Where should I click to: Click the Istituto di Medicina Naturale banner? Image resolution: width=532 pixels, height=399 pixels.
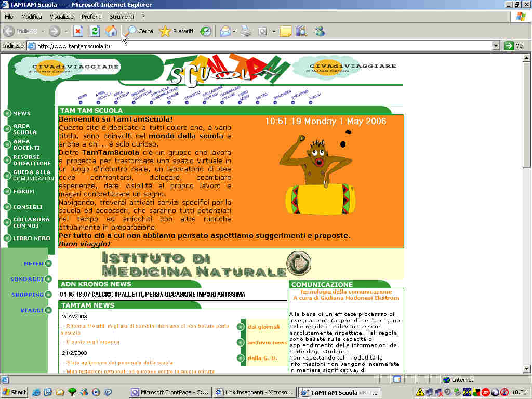tap(207, 264)
